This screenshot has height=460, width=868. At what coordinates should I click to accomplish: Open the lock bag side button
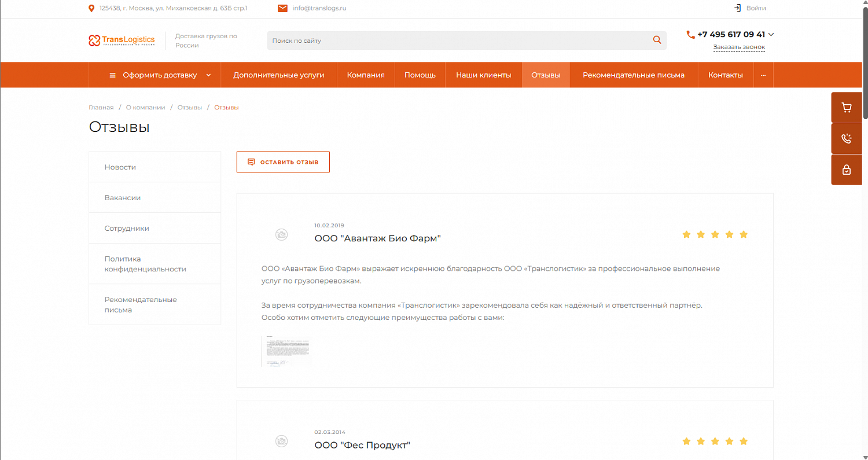[x=847, y=170]
